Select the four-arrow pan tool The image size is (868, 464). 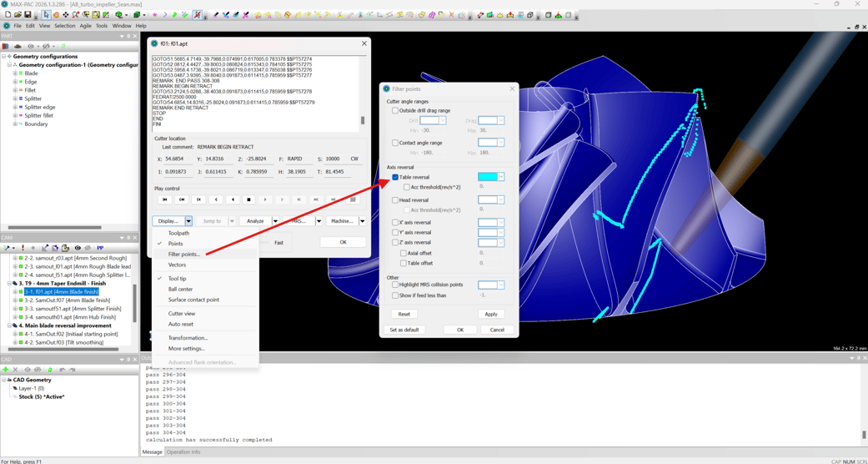[66, 14]
